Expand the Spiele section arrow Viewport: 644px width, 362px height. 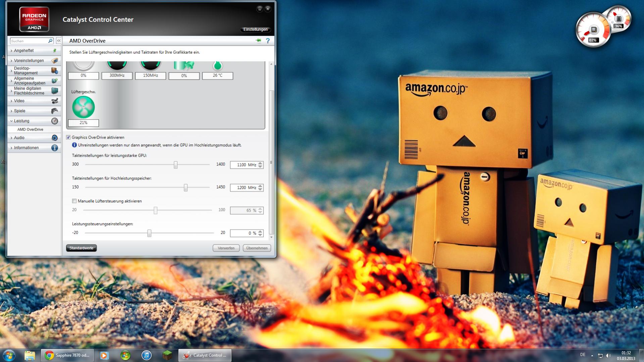[x=11, y=111]
